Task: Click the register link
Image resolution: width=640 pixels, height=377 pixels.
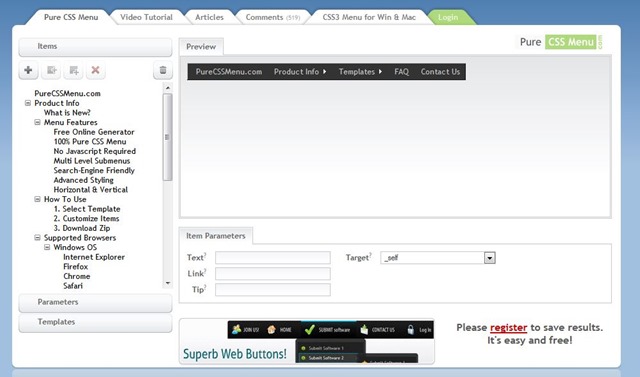Action: 508,328
